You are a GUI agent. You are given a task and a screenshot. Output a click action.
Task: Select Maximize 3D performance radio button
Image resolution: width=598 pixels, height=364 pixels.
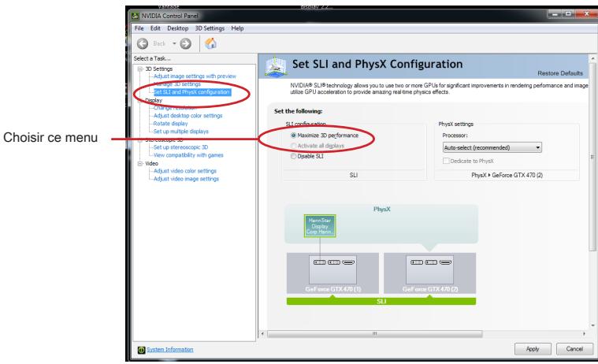pos(294,135)
